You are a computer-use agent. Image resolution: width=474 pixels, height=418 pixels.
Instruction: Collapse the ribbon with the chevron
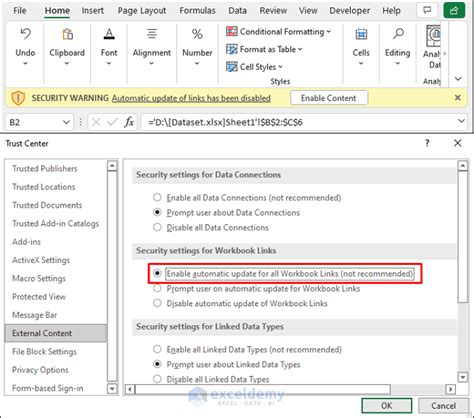[x=458, y=79]
